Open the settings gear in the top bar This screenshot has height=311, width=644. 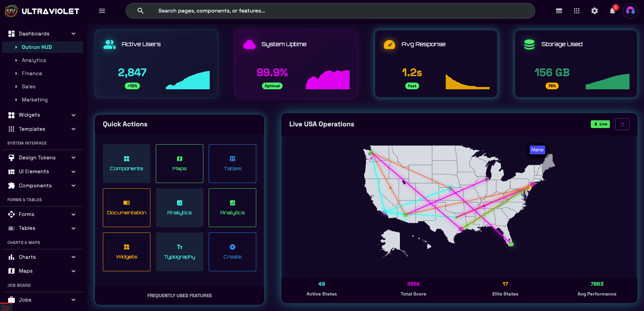pyautogui.click(x=594, y=10)
